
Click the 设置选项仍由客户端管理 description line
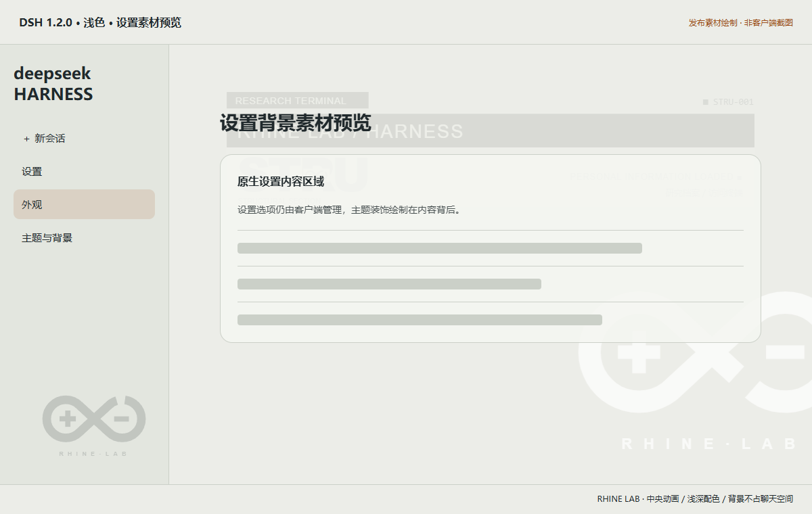(351, 210)
